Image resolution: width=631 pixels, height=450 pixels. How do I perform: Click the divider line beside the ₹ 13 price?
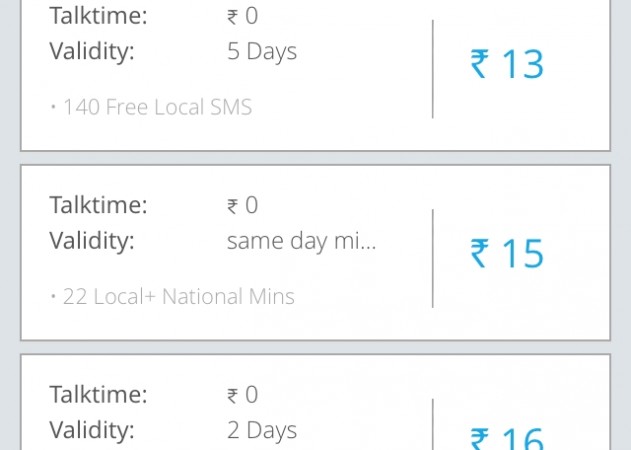(433, 68)
